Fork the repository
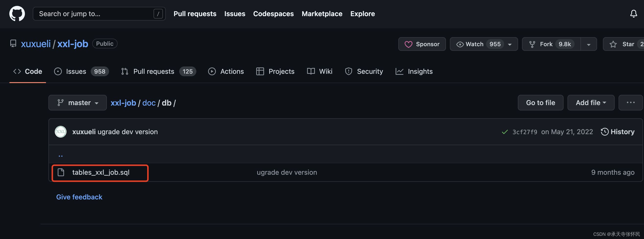The width and height of the screenshot is (644, 239). point(551,44)
